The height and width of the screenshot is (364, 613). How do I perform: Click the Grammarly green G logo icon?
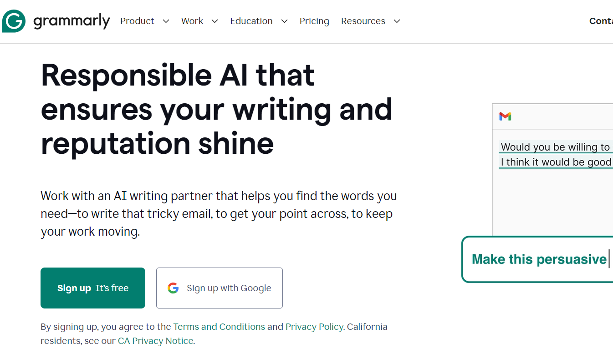click(x=14, y=21)
